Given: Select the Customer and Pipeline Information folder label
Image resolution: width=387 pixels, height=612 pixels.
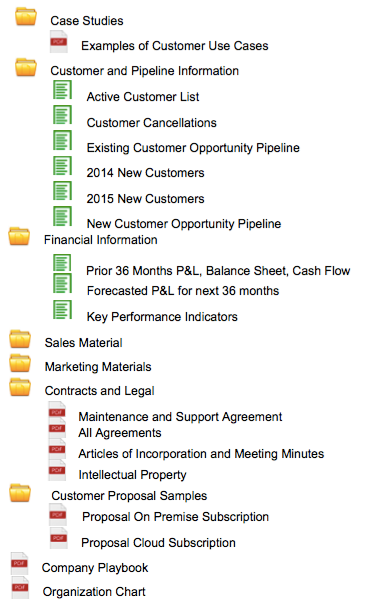Looking at the screenshot, I should coord(144,71).
